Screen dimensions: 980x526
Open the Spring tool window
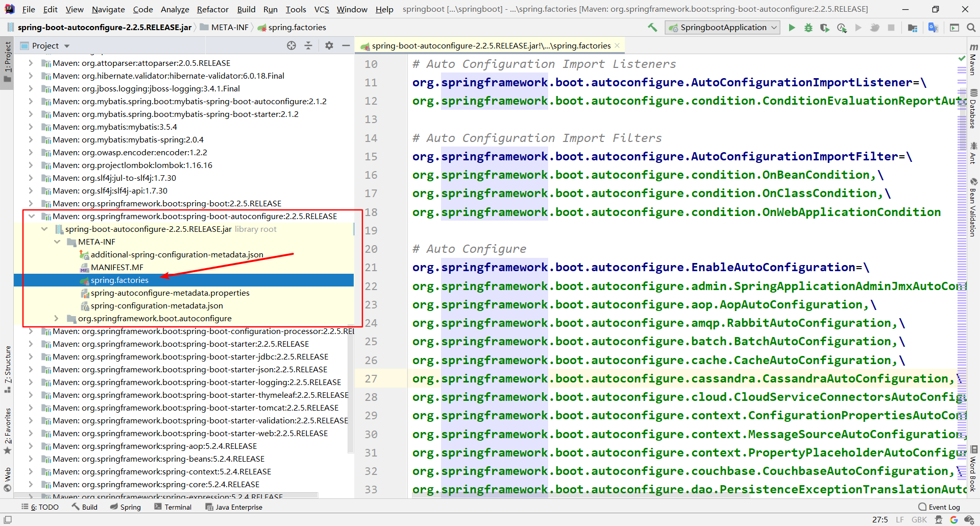point(126,507)
